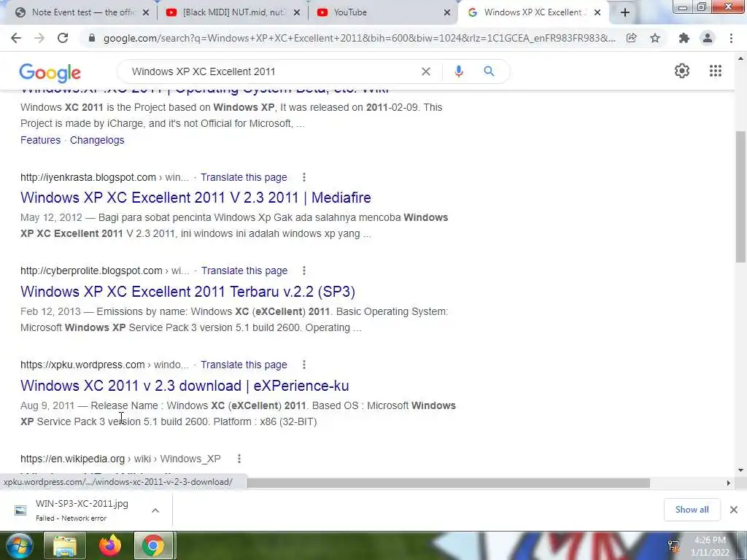
Task: Go to Google homepage via logo
Action: tap(50, 72)
